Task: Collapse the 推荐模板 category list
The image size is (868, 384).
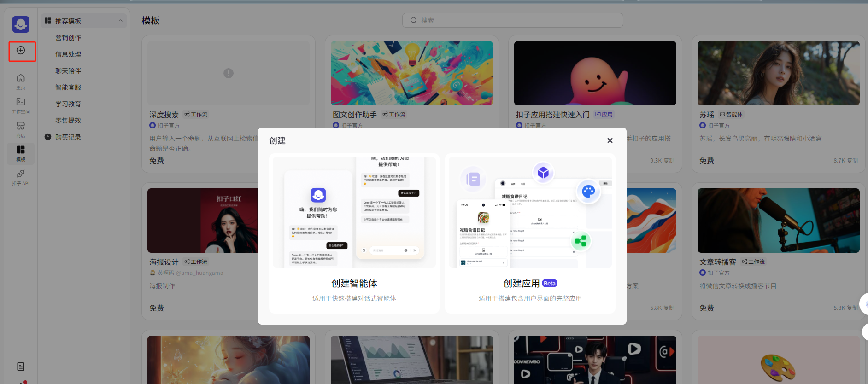Action: 120,21
